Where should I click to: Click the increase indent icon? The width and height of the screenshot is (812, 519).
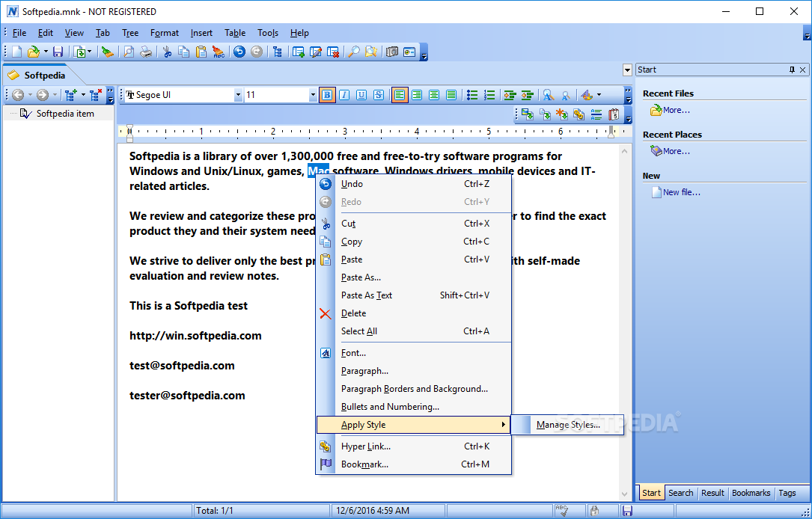510,95
